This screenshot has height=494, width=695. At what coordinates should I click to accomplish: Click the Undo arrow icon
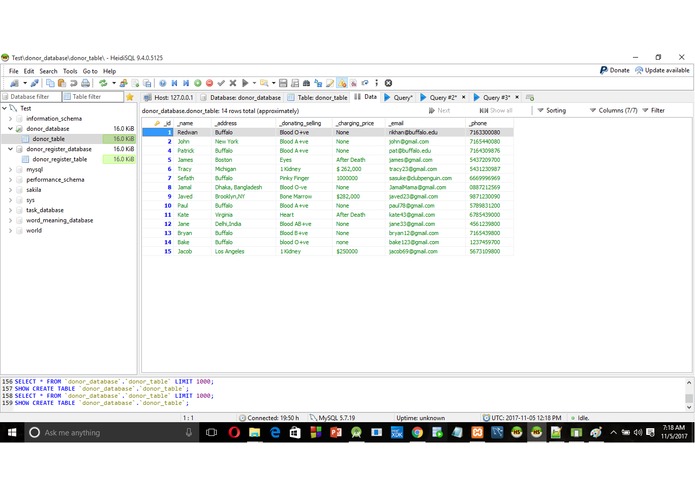[74, 83]
